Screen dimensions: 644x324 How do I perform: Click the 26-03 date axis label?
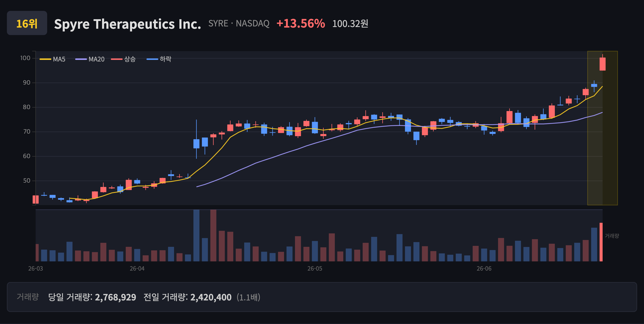click(x=35, y=268)
